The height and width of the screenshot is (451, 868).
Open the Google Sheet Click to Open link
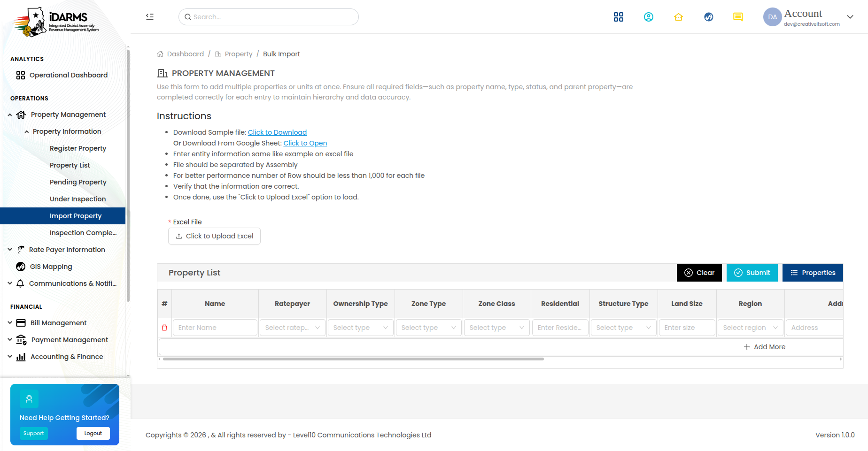[x=305, y=143]
